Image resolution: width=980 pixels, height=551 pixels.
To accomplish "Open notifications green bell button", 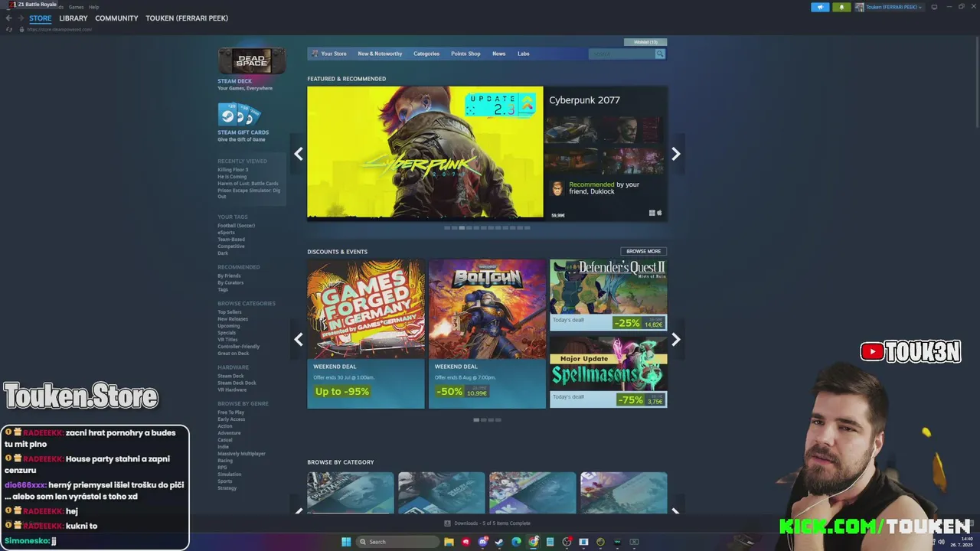I will 841,7.
